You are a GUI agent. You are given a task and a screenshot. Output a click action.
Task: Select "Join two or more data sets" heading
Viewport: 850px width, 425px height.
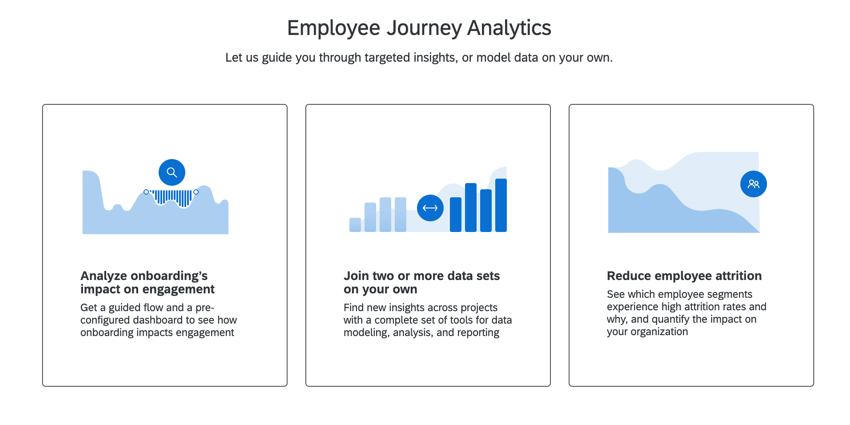pos(421,282)
